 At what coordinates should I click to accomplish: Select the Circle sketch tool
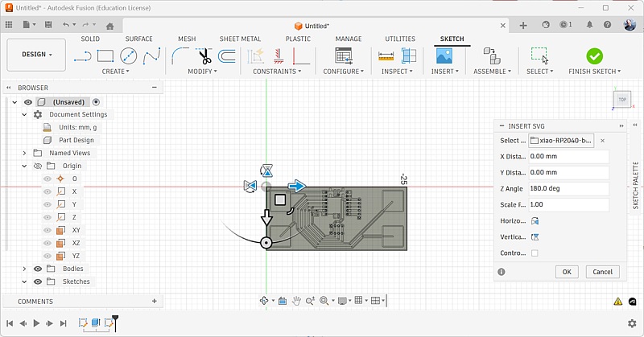click(129, 55)
